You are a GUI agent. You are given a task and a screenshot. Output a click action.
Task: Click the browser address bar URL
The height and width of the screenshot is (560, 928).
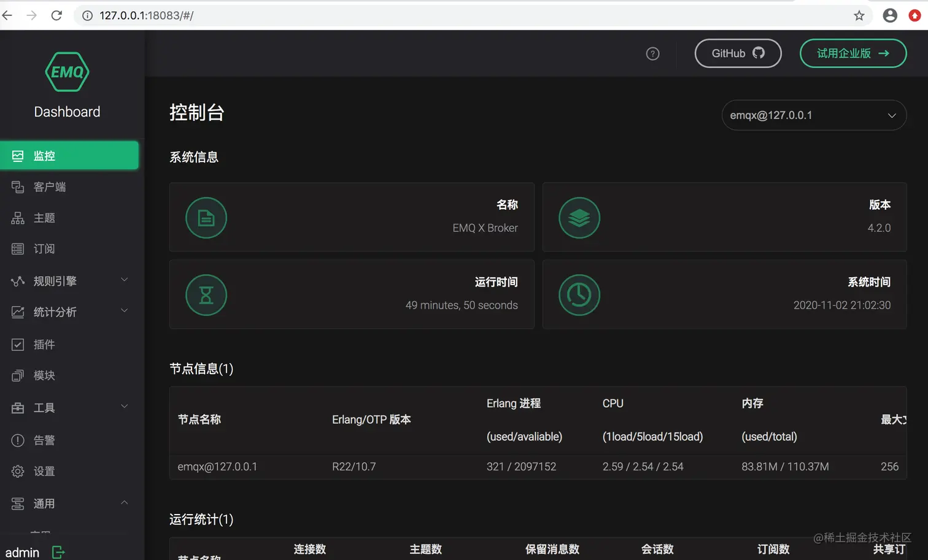coord(147,15)
